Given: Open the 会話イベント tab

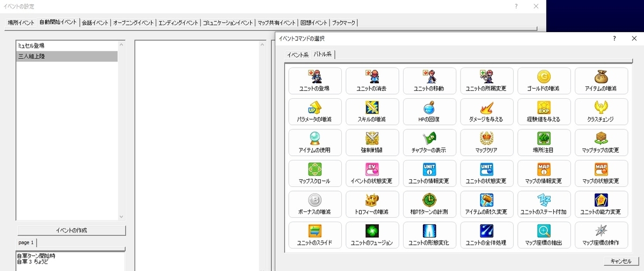Looking at the screenshot, I should point(95,23).
